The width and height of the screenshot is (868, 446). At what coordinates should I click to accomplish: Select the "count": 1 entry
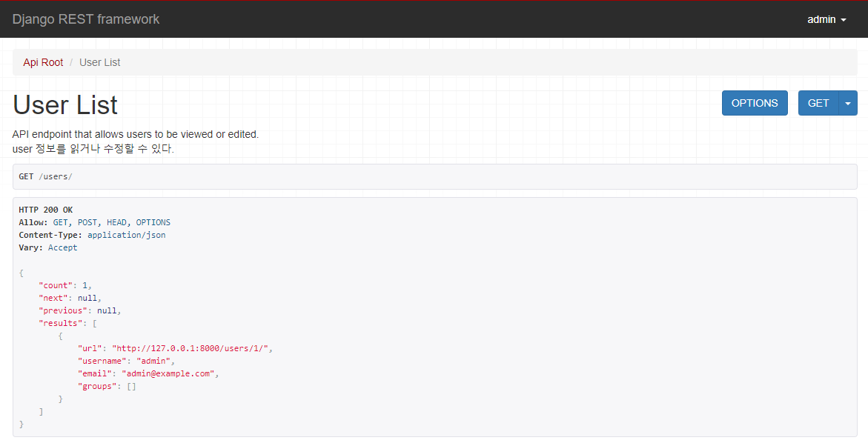[64, 285]
